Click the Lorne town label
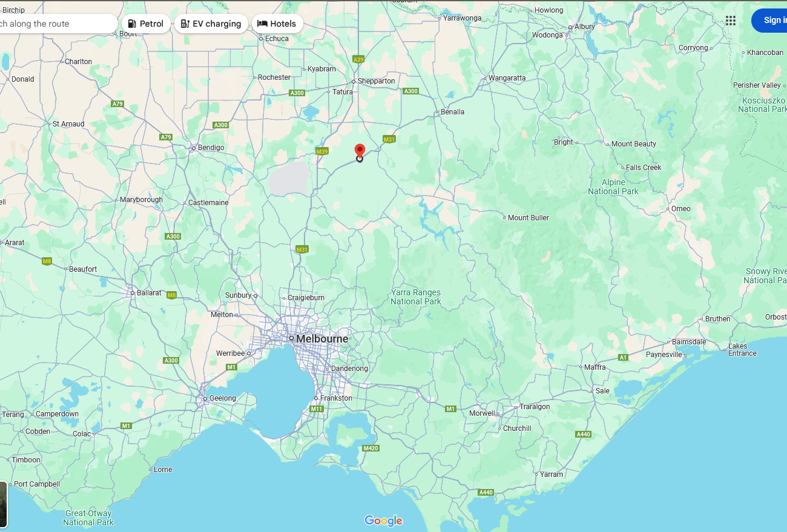This screenshot has width=787, height=532. [x=163, y=470]
